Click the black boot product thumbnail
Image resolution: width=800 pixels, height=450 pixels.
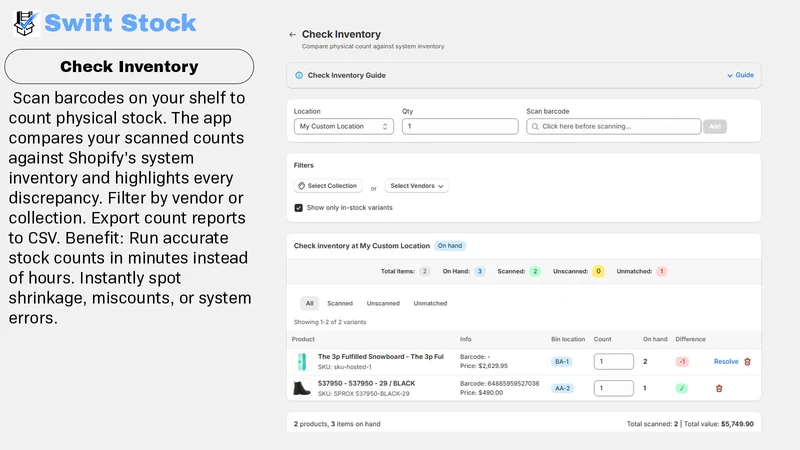point(302,388)
